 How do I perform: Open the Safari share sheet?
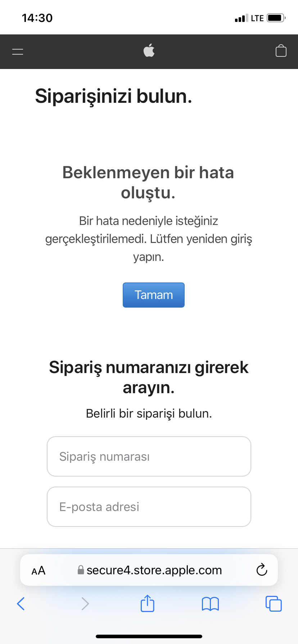[148, 603]
